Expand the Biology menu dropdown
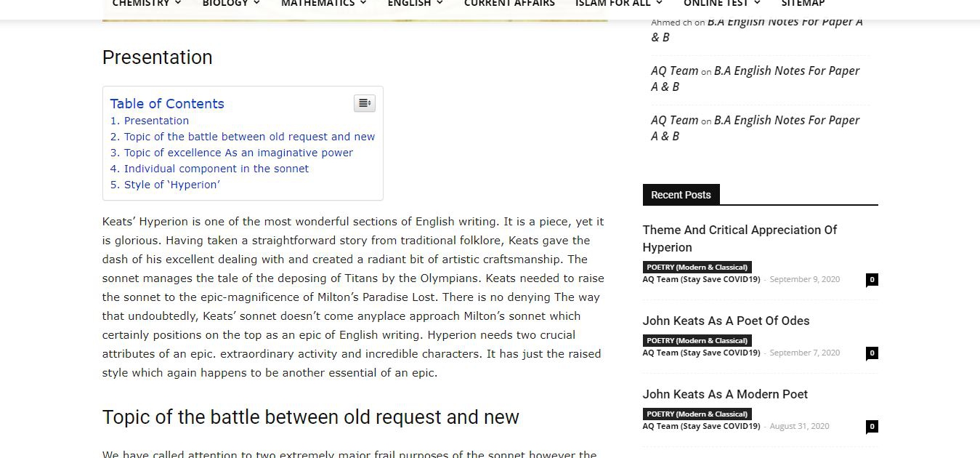The image size is (980, 458). coord(230,4)
